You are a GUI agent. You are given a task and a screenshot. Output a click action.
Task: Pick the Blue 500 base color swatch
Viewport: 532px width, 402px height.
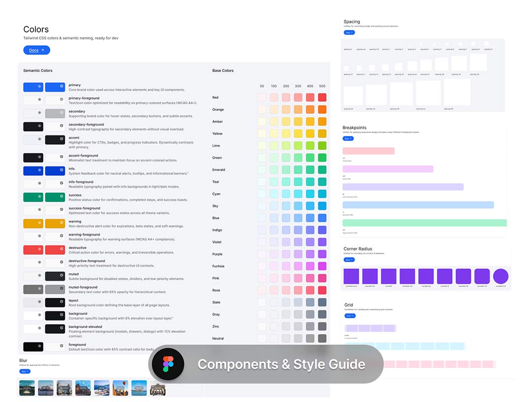[322, 218]
